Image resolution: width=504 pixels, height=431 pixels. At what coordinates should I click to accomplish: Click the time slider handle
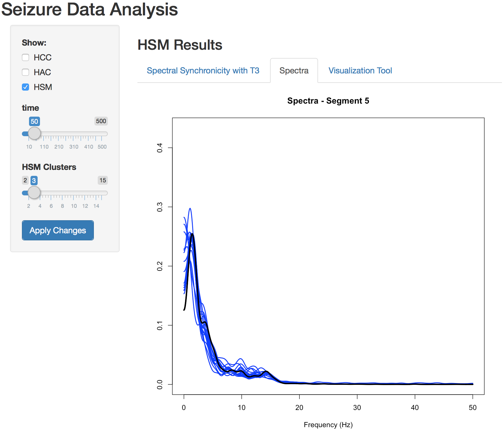(34, 134)
